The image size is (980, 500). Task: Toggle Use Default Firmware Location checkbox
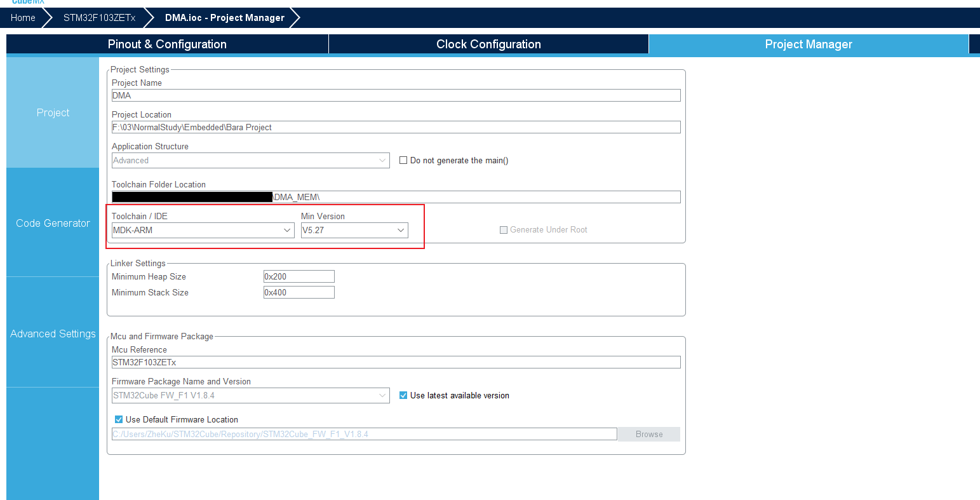(118, 419)
